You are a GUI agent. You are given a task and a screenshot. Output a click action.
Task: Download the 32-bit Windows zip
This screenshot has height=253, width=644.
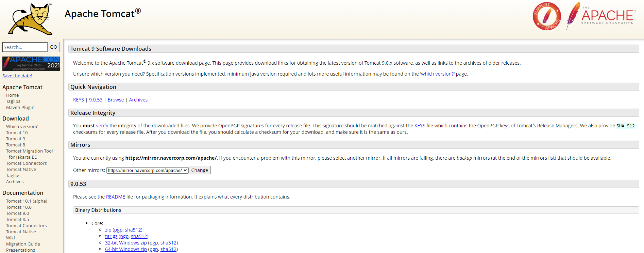pyautogui.click(x=126, y=243)
